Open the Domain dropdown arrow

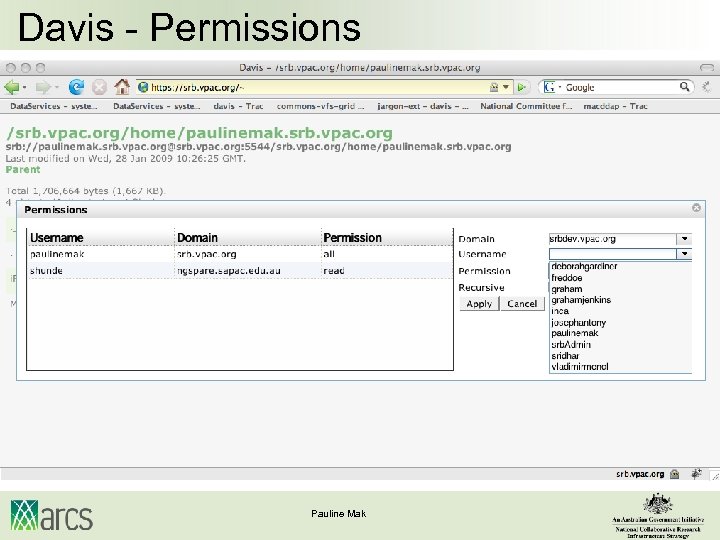tap(684, 239)
